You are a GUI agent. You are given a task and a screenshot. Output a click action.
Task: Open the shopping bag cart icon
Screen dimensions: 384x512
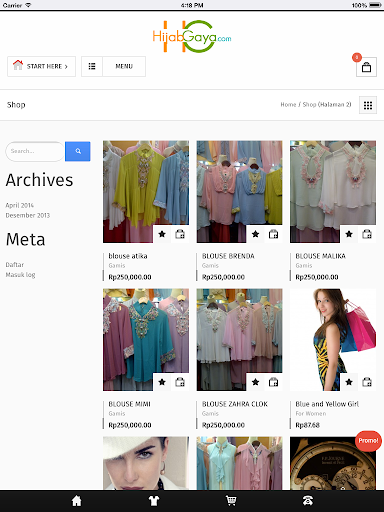366,67
